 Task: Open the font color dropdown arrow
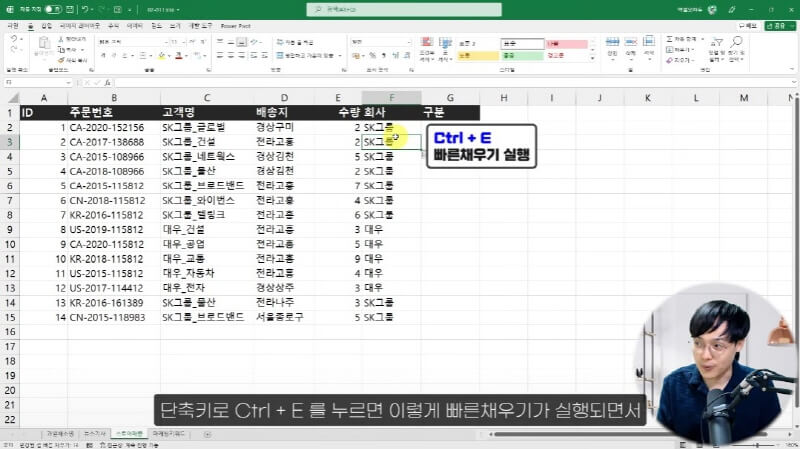186,56
